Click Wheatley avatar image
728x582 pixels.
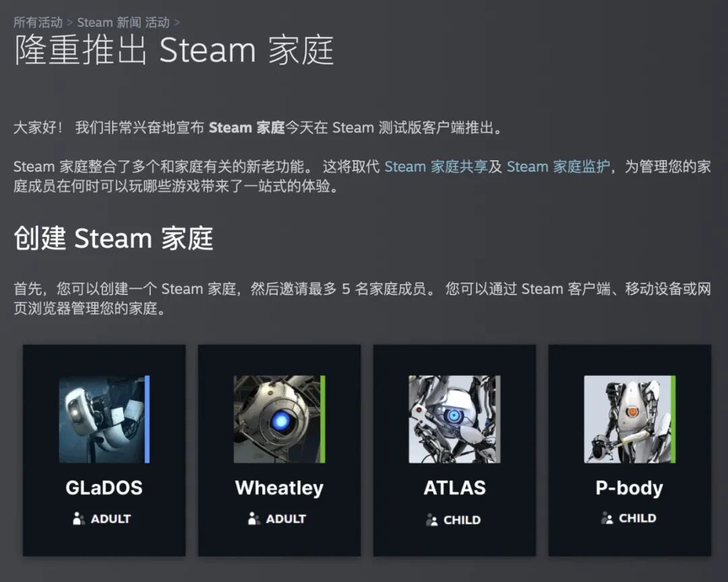pos(279,419)
